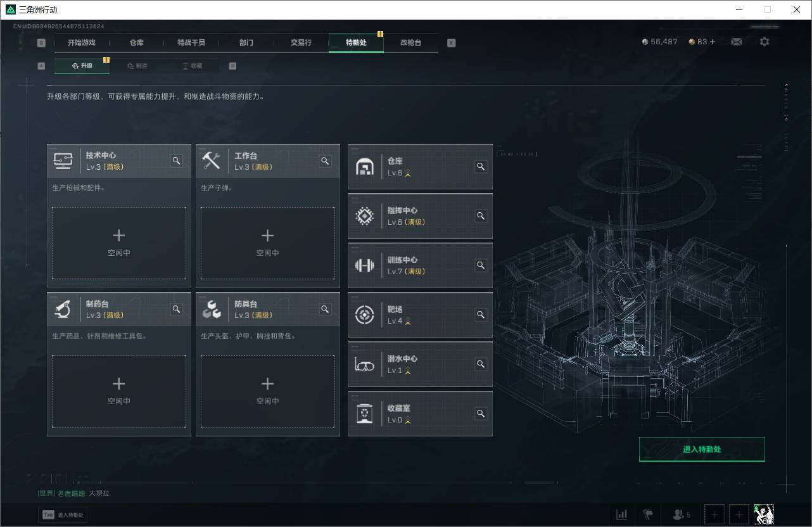Open magnifier details for 收藏室 facility
This screenshot has height=527, width=812.
click(480, 413)
